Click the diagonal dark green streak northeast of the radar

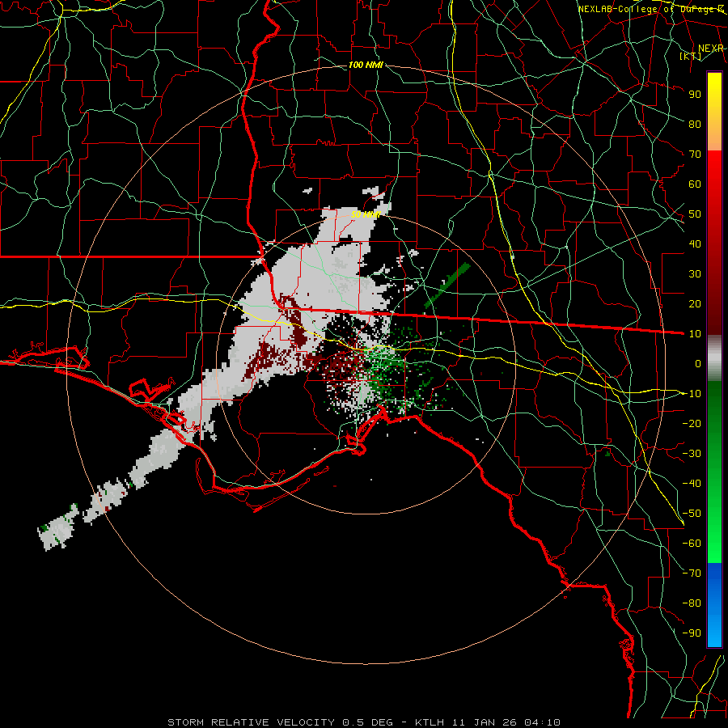pos(447,285)
